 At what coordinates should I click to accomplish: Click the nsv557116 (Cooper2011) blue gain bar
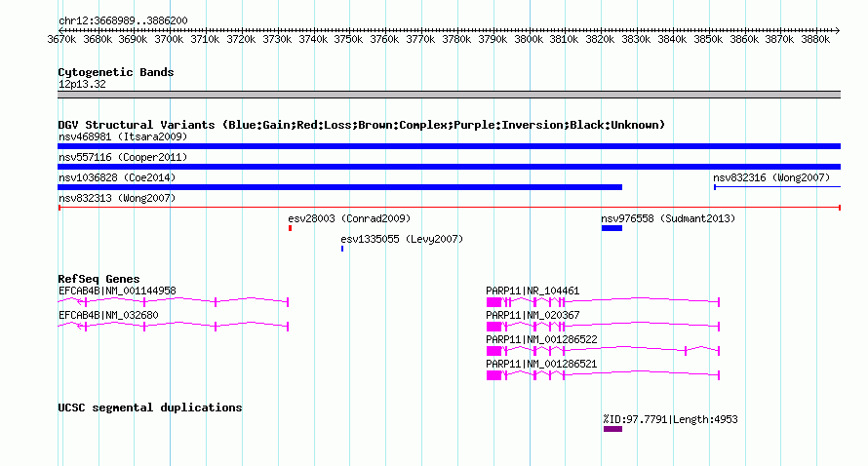pyautogui.click(x=449, y=167)
